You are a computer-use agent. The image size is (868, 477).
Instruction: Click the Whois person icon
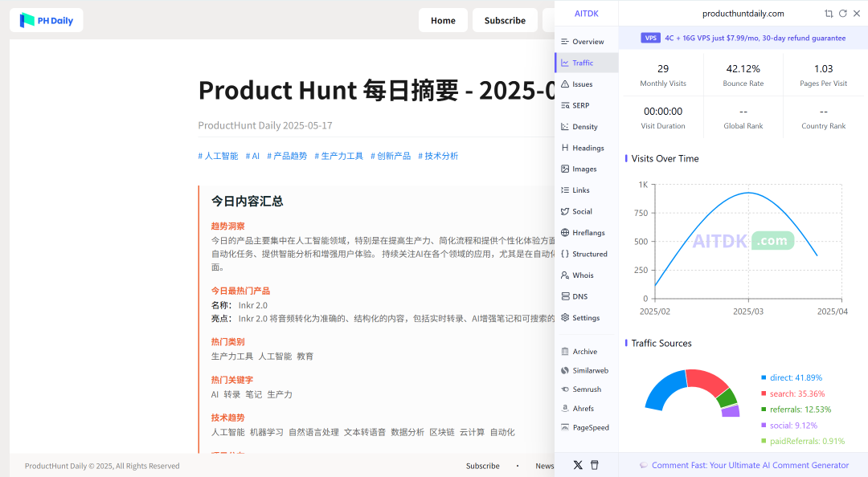click(x=565, y=275)
